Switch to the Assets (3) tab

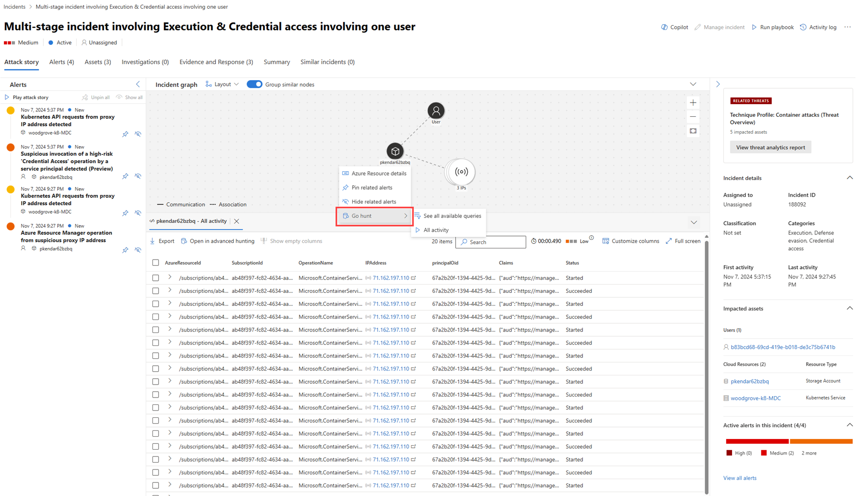(x=98, y=62)
